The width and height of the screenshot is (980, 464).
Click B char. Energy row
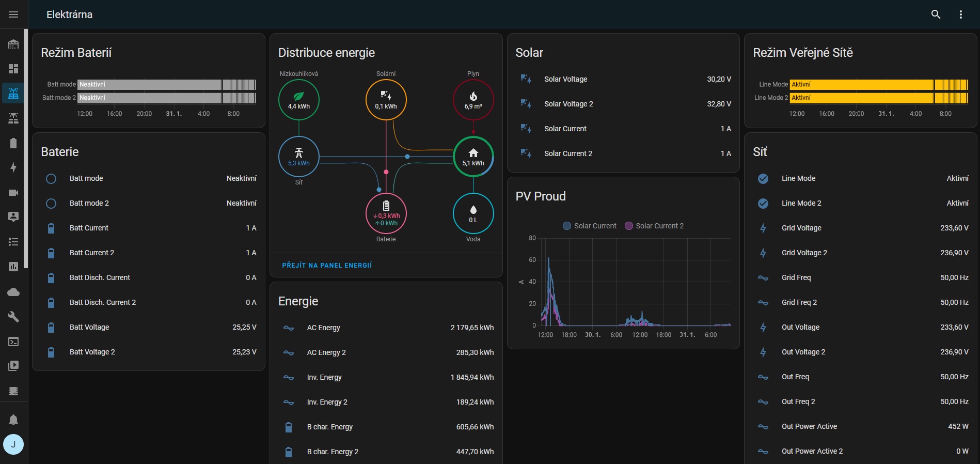coord(386,427)
